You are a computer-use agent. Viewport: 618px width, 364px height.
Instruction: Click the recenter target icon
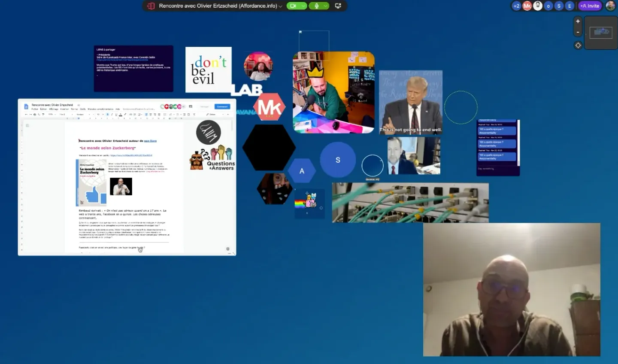coord(578,45)
